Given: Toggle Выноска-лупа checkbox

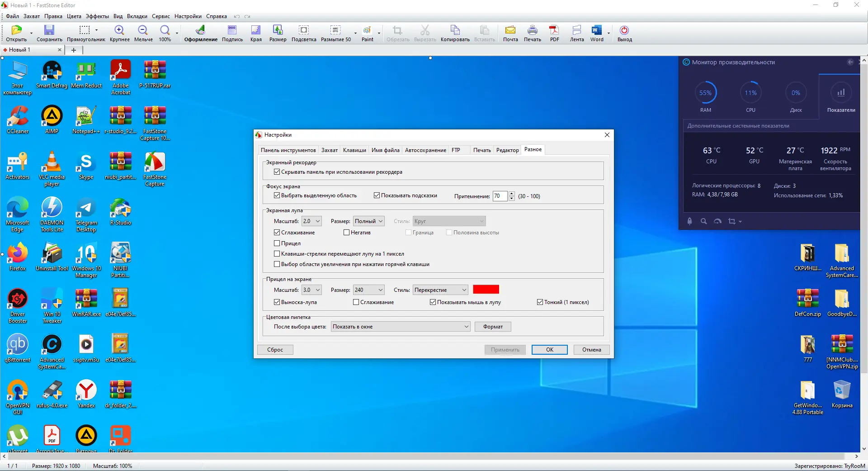Looking at the screenshot, I should (277, 302).
